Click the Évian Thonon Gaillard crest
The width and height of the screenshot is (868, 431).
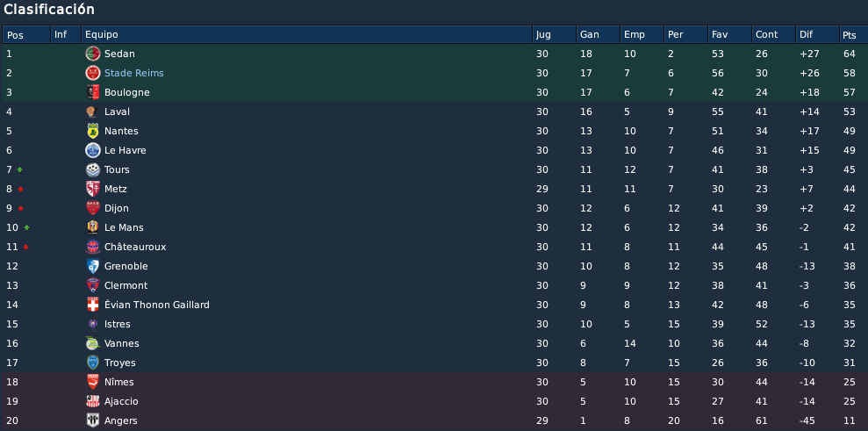[92, 305]
